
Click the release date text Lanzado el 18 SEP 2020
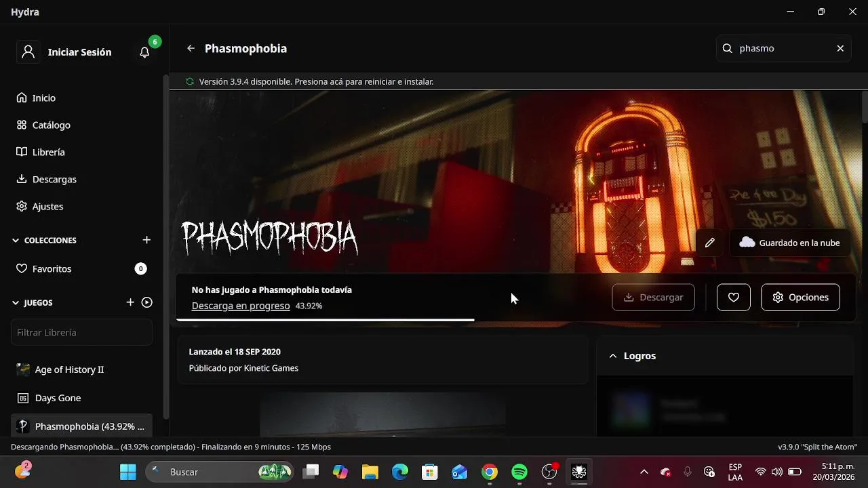[x=235, y=352]
